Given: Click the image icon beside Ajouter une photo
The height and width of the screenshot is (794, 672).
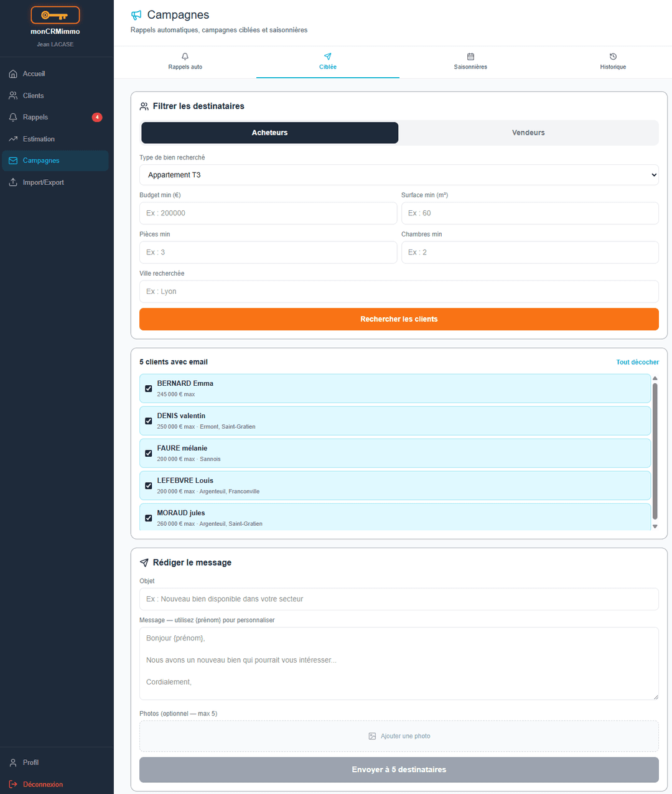Looking at the screenshot, I should tap(372, 736).
